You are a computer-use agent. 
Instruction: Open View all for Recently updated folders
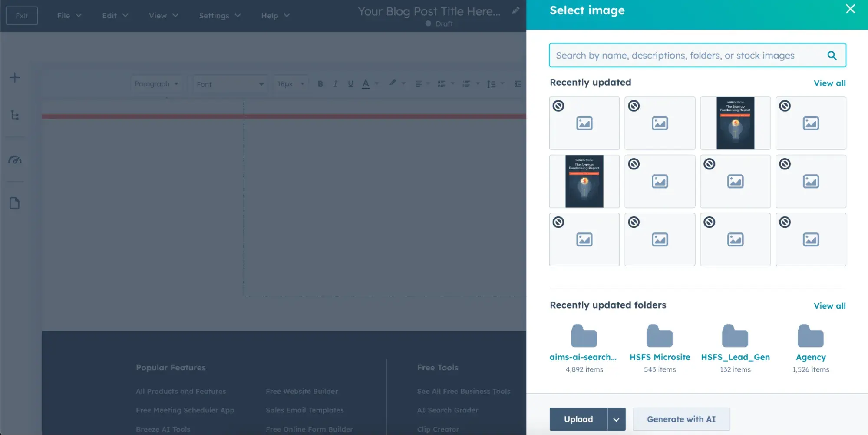tap(829, 306)
